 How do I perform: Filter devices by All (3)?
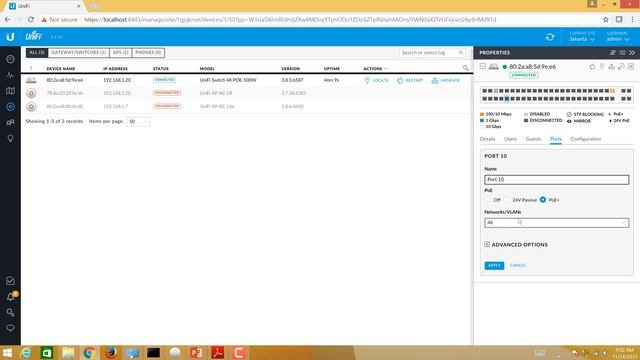[x=37, y=53]
